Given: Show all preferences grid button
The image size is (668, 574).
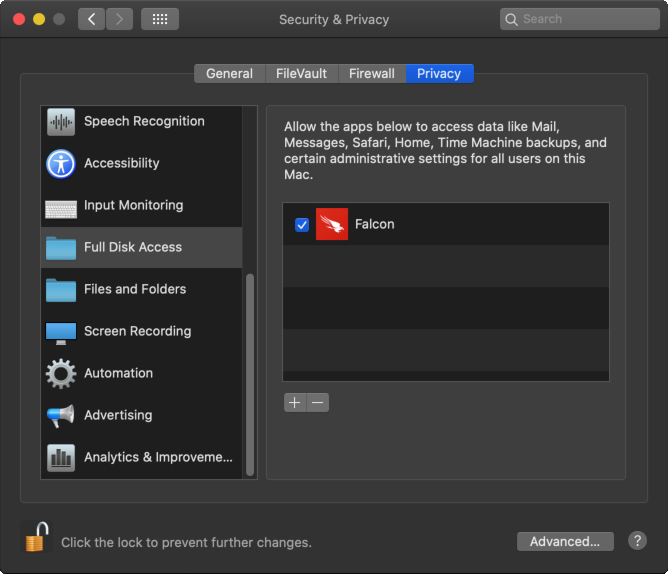Looking at the screenshot, I should tap(160, 19).
